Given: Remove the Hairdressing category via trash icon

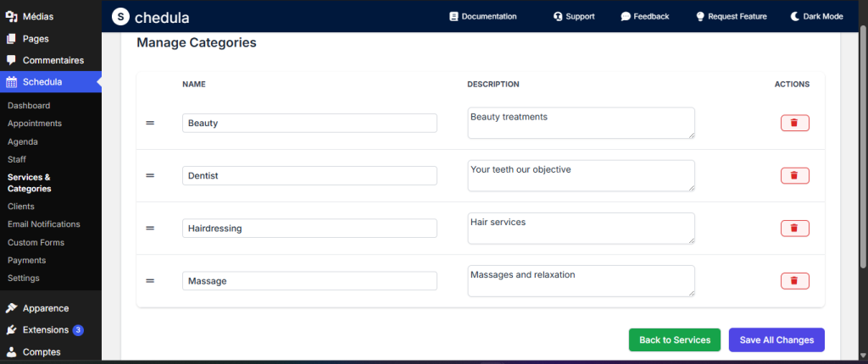Looking at the screenshot, I should coord(794,228).
